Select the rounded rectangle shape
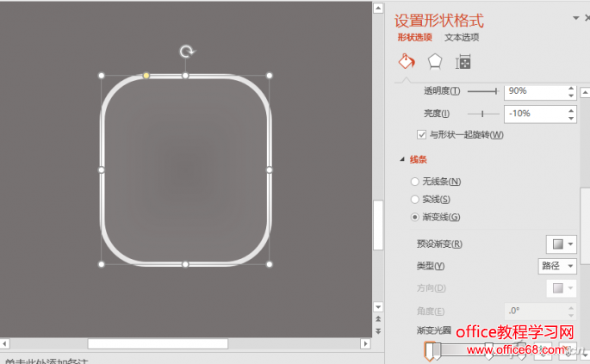This screenshot has width=590, height=364. click(185, 170)
